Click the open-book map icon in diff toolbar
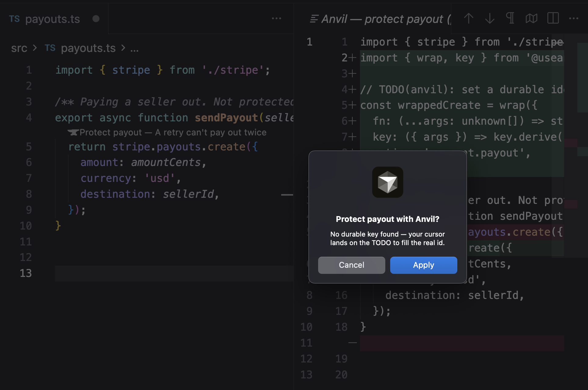This screenshot has width=588, height=390. (532, 18)
